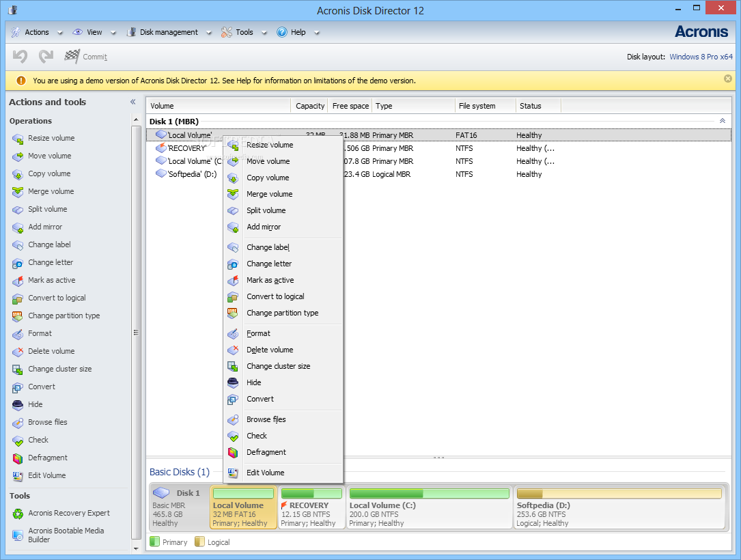The image size is (741, 560).
Task: Collapse the Actions and tools panel
Action: (132, 102)
